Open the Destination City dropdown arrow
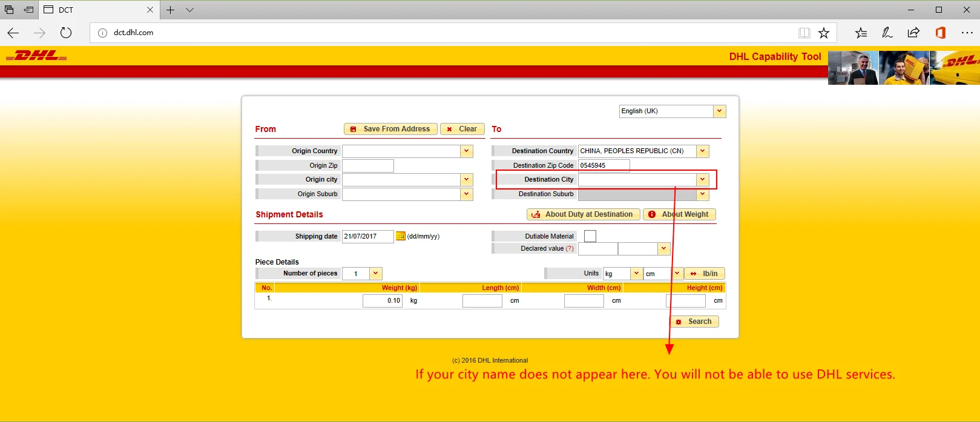The width and height of the screenshot is (980, 422). tap(702, 180)
